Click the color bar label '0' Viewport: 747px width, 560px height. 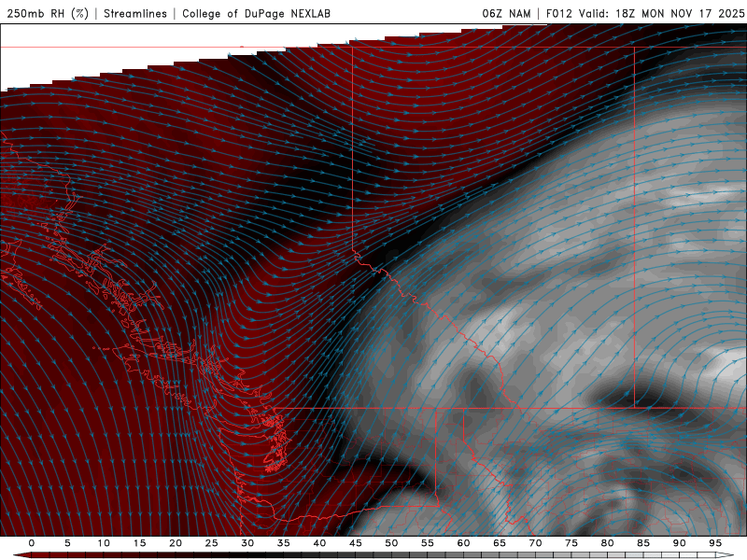(x=32, y=543)
